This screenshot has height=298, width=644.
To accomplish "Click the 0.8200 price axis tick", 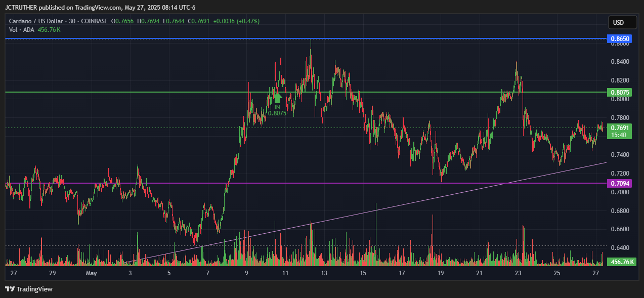I will [620, 80].
